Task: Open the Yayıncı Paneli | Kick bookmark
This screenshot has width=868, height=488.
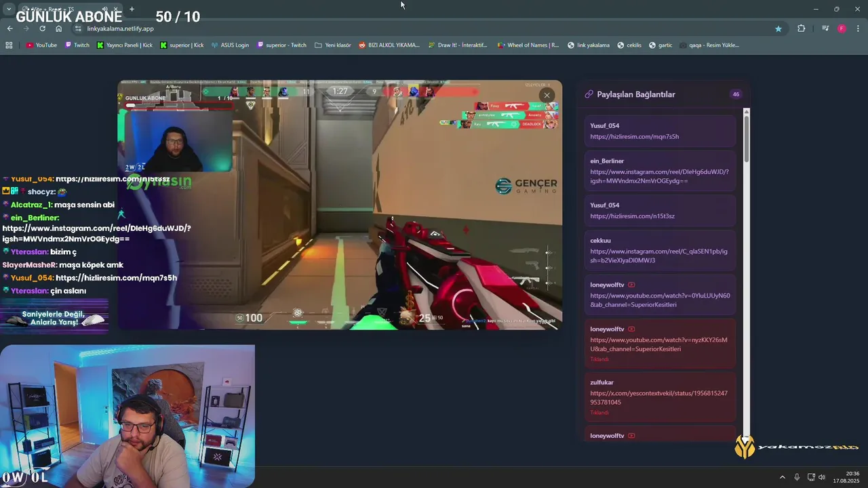Action: coord(125,45)
